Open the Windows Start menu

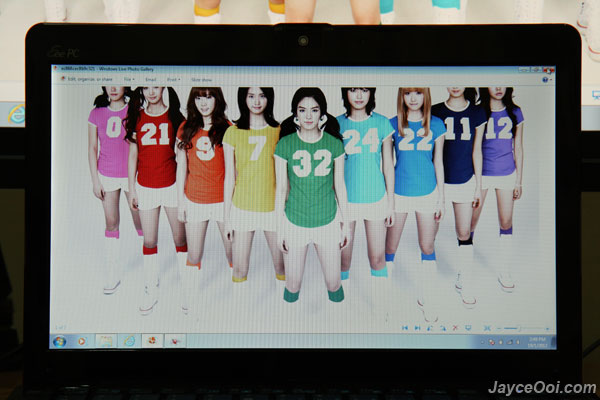[60, 341]
